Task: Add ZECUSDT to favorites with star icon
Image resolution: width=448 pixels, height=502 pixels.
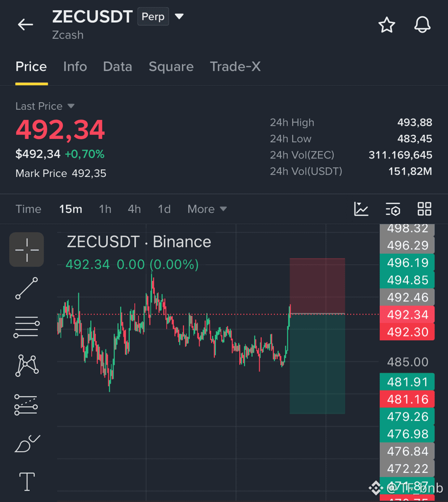Action: [386, 25]
